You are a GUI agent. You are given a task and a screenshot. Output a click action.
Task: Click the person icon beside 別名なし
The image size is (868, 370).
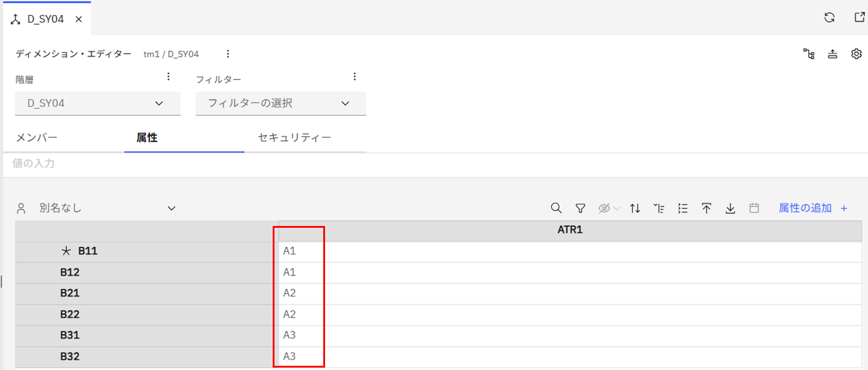coord(22,209)
